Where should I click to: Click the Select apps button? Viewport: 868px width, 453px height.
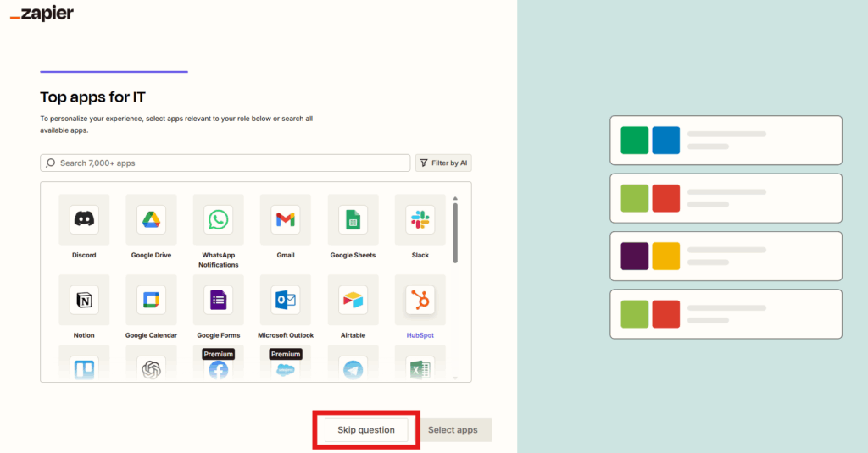coord(453,430)
